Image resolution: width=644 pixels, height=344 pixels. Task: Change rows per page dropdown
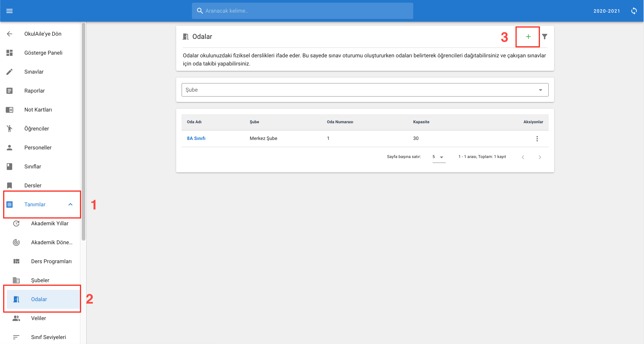439,157
